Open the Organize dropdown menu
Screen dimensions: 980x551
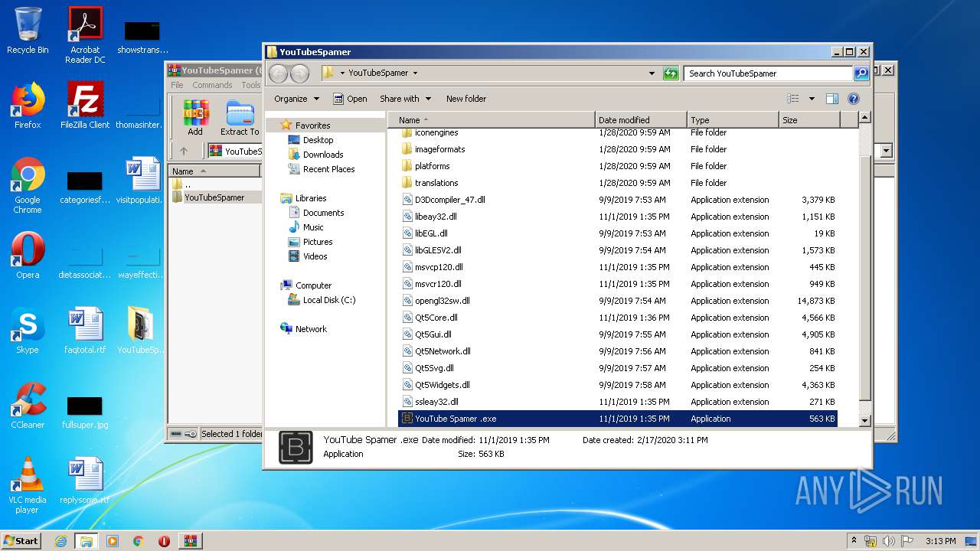coord(296,99)
